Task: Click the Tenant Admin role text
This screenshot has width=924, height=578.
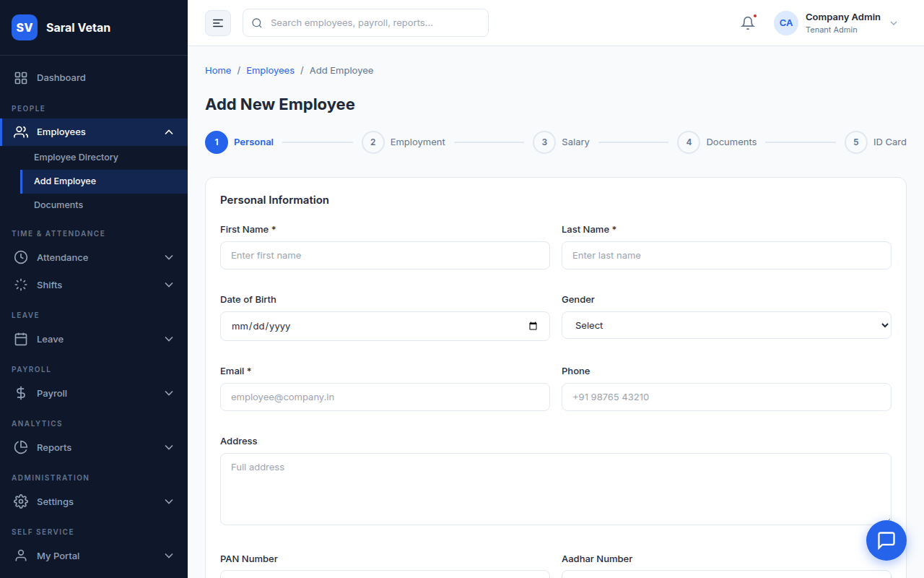Action: 832,30
